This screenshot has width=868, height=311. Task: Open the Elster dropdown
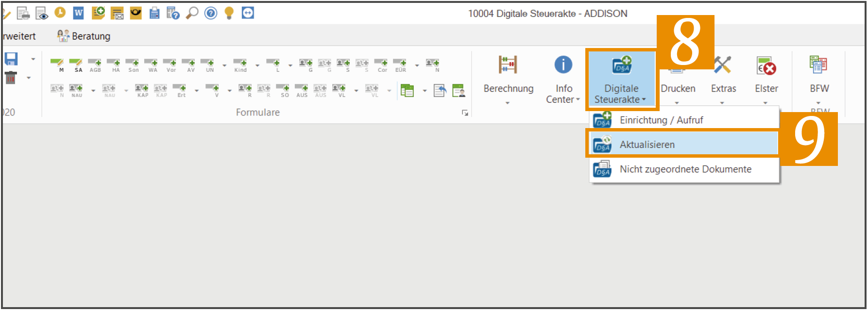(x=766, y=81)
